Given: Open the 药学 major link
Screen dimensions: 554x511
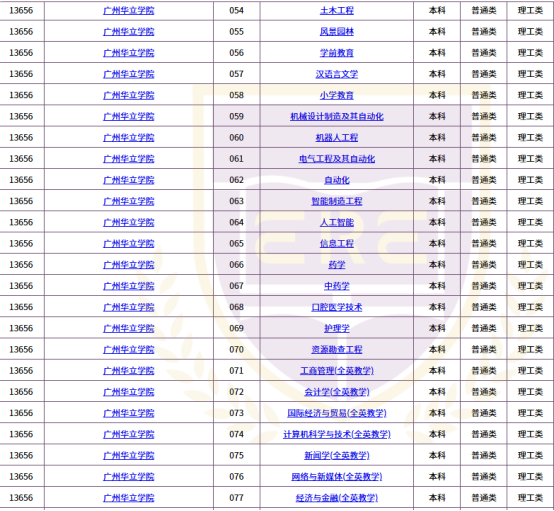Looking at the screenshot, I should coord(336,265).
